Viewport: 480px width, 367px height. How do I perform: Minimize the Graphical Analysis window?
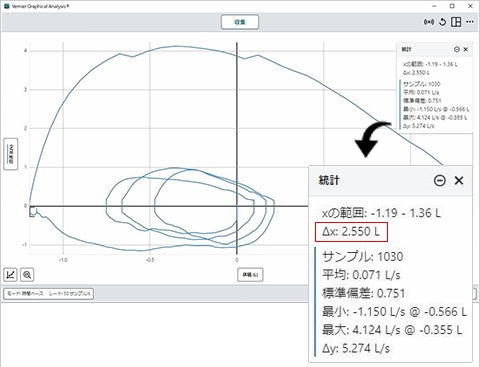tap(434, 6)
